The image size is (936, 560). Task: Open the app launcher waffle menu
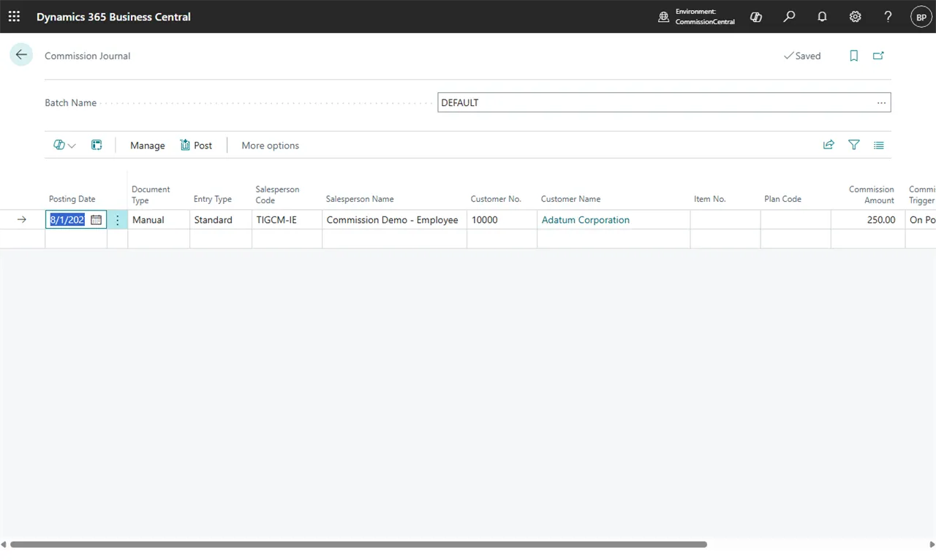[x=14, y=16]
